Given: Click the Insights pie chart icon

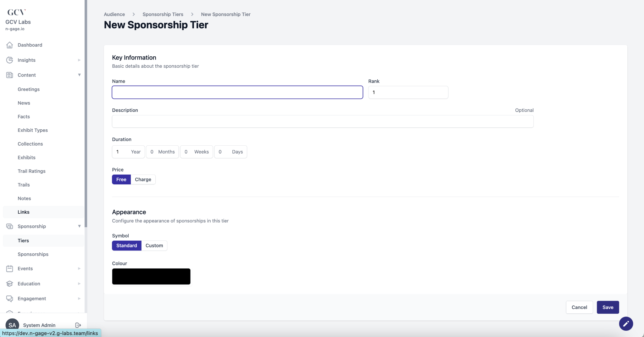Looking at the screenshot, I should (10, 60).
